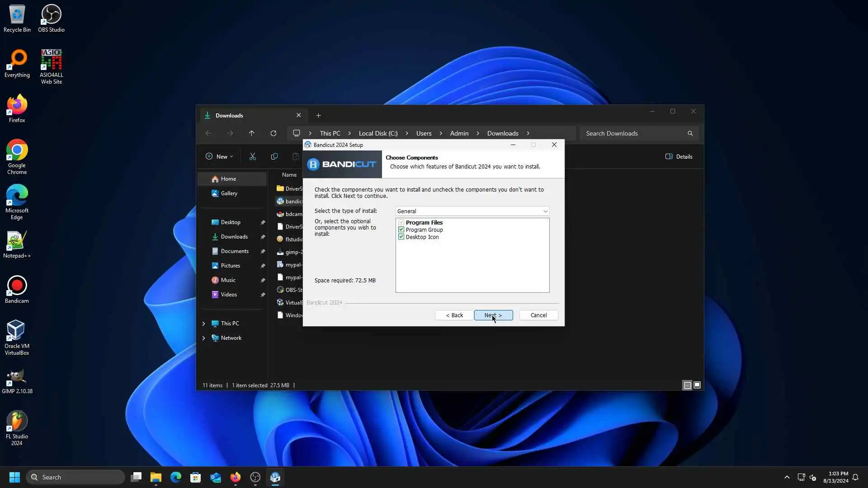This screenshot has height=488, width=868.
Task: Switch to large icons view button
Action: [x=697, y=385]
